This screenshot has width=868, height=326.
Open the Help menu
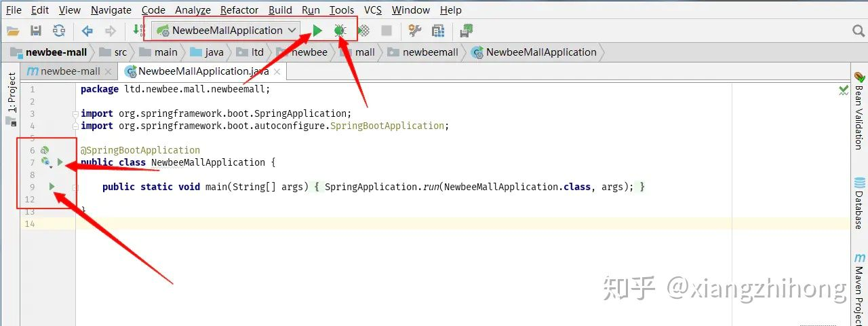(451, 10)
